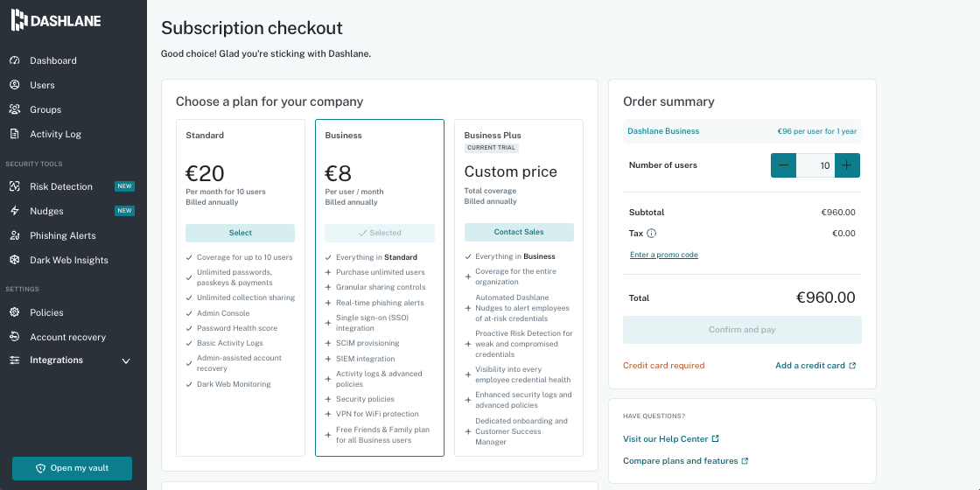Select the Activity Log icon
The height and width of the screenshot is (490, 980).
click(14, 134)
